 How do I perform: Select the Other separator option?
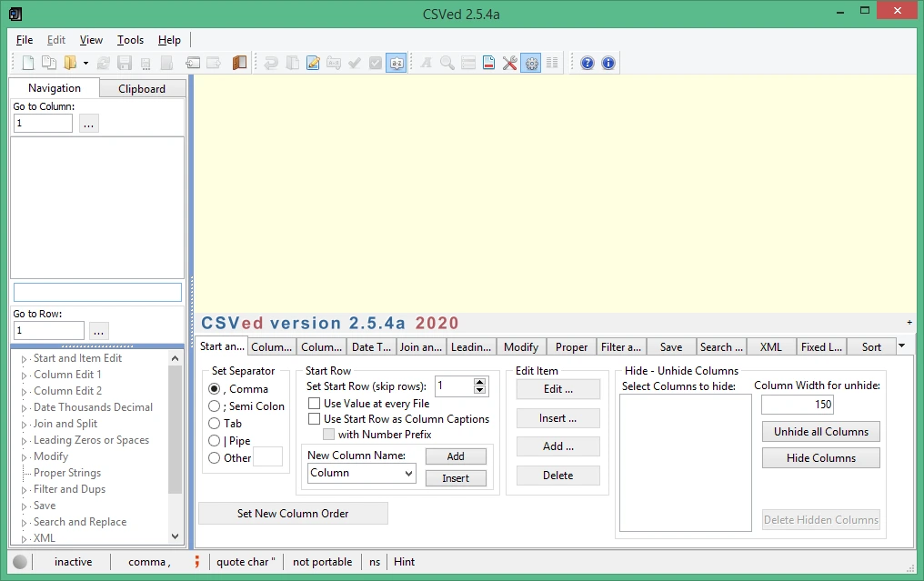coord(215,458)
